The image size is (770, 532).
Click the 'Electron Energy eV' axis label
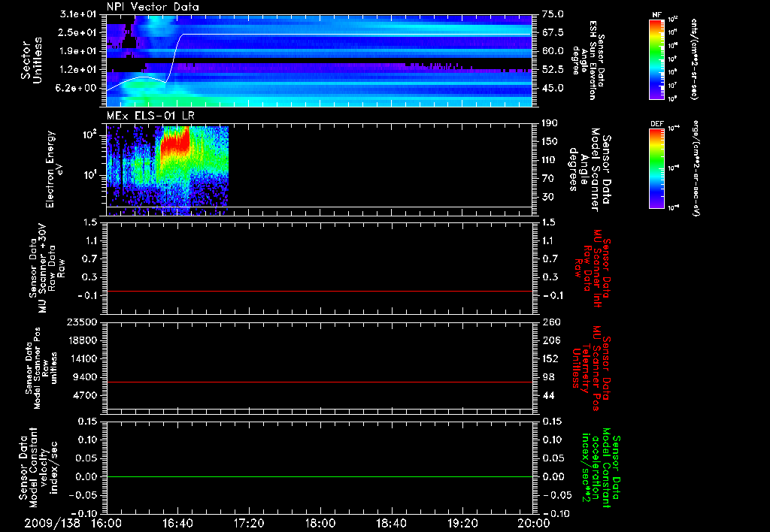coord(54,169)
